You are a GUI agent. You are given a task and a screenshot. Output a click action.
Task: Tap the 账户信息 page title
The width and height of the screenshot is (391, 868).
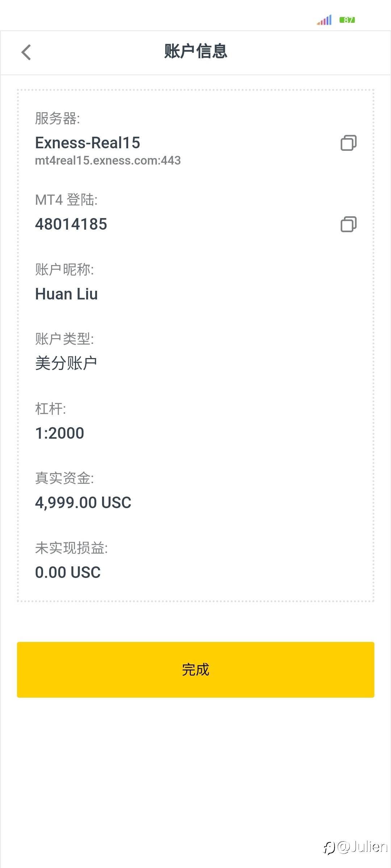pos(195,51)
